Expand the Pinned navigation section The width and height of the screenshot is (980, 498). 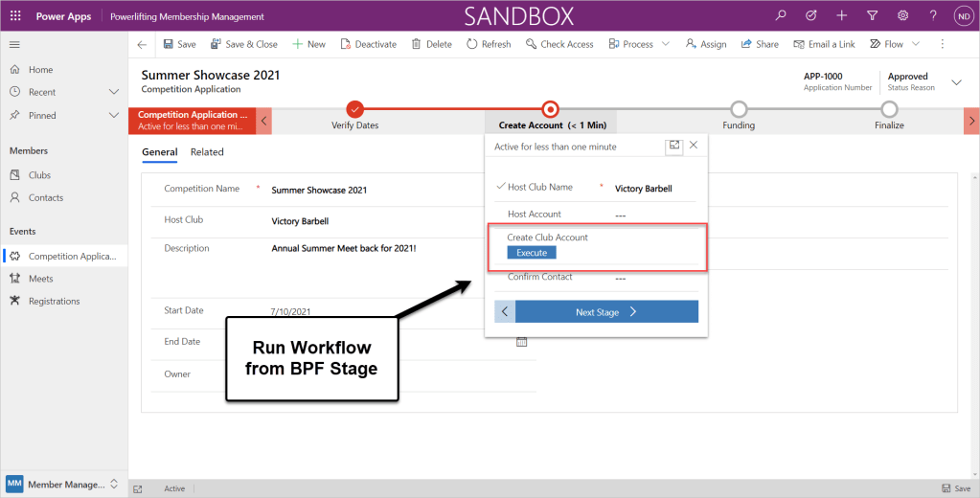pos(113,115)
